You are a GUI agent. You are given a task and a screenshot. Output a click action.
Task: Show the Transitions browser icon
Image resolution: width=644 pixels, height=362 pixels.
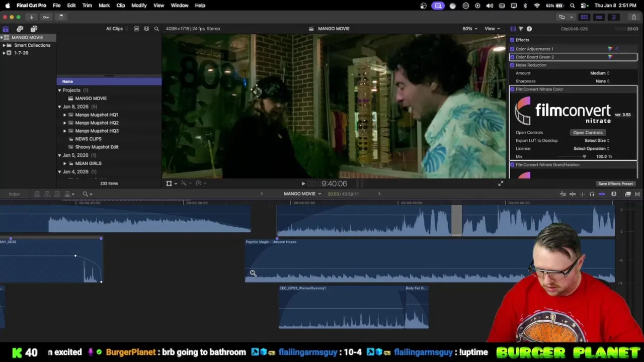point(637,194)
